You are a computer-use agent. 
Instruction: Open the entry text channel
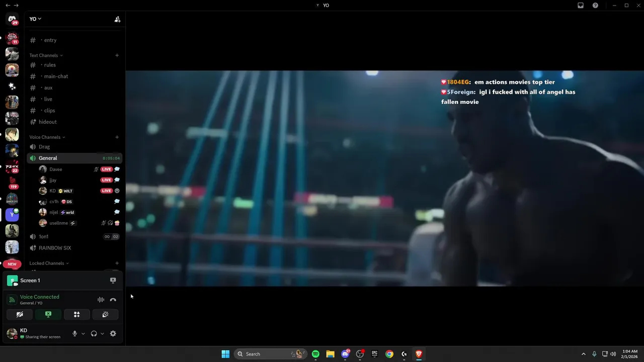[74, 40]
